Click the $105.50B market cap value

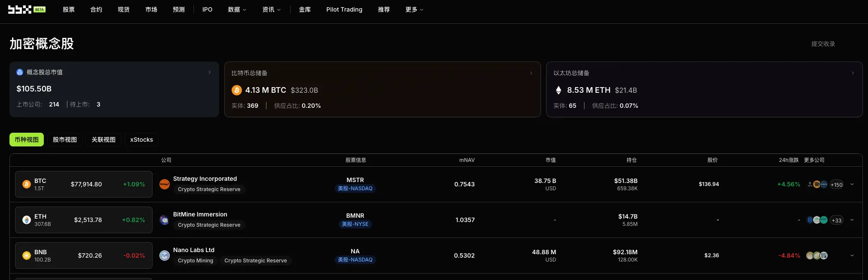34,89
